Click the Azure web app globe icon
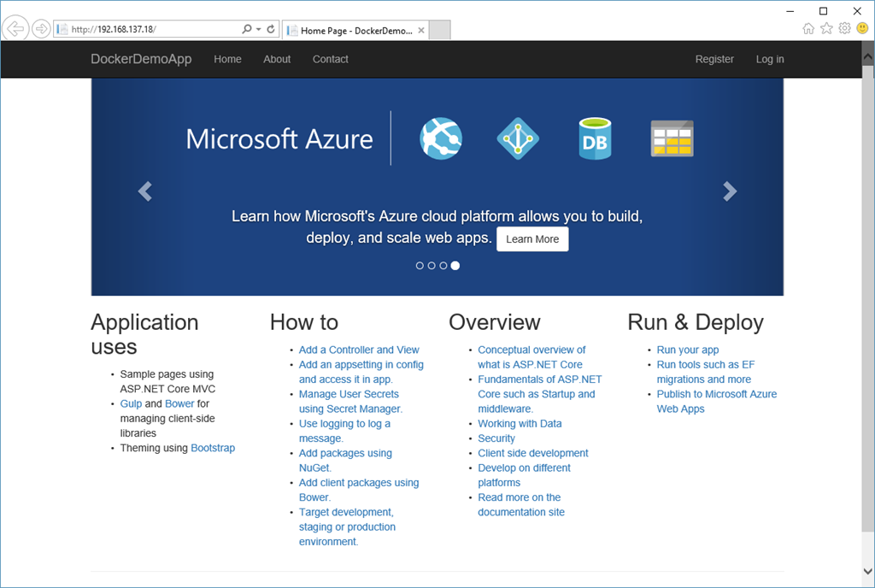The height and width of the screenshot is (588, 875). point(441,138)
